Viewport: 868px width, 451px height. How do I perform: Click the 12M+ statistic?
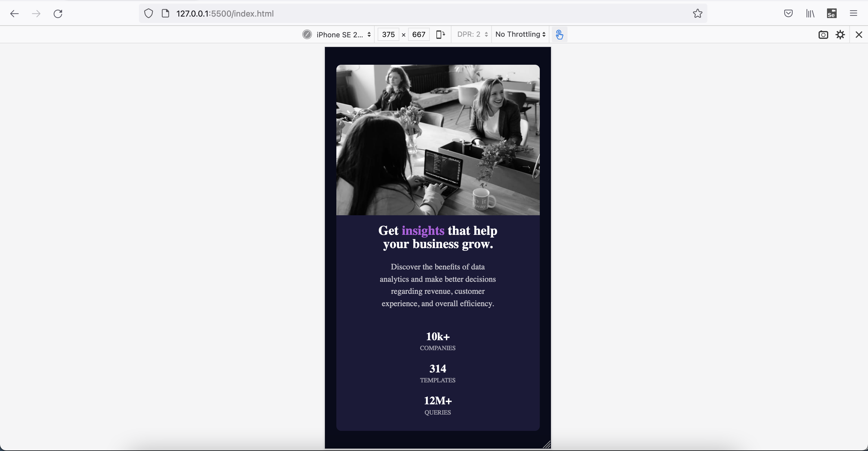click(x=438, y=400)
